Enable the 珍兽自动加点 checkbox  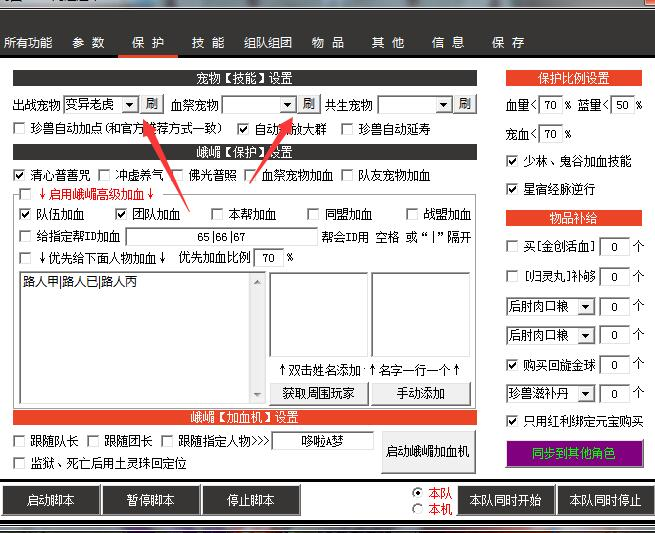tap(20, 129)
